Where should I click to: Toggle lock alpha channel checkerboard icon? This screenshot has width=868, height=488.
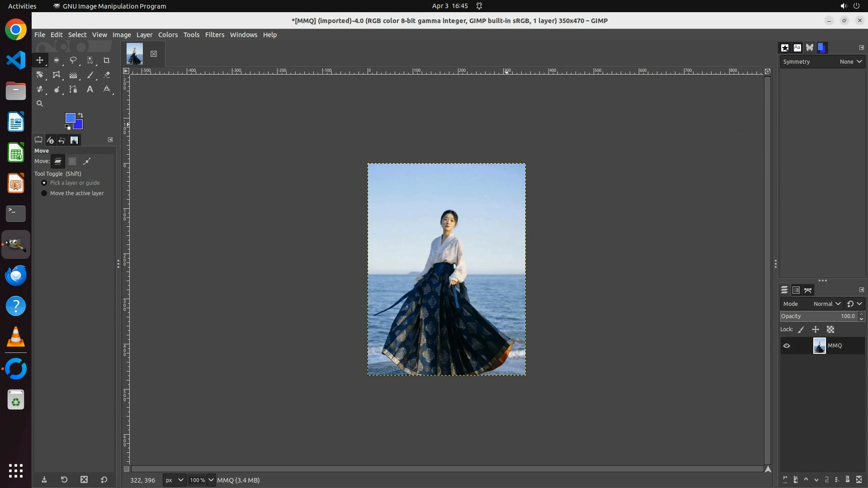(830, 330)
